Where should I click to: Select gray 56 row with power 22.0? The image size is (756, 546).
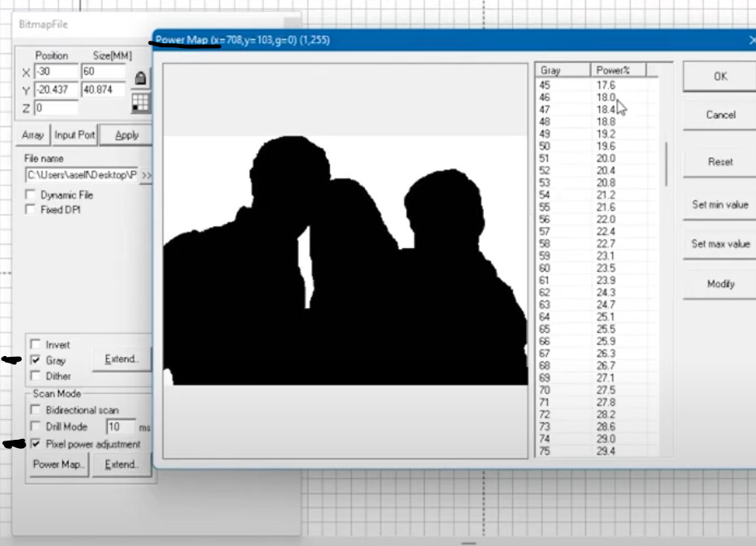pyautogui.click(x=597, y=219)
